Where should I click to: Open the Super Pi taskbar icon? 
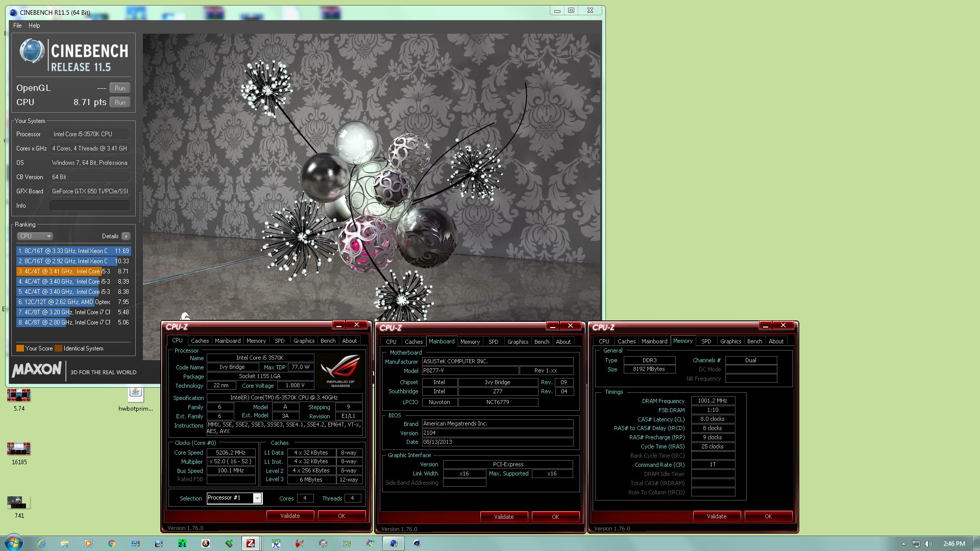point(276,543)
